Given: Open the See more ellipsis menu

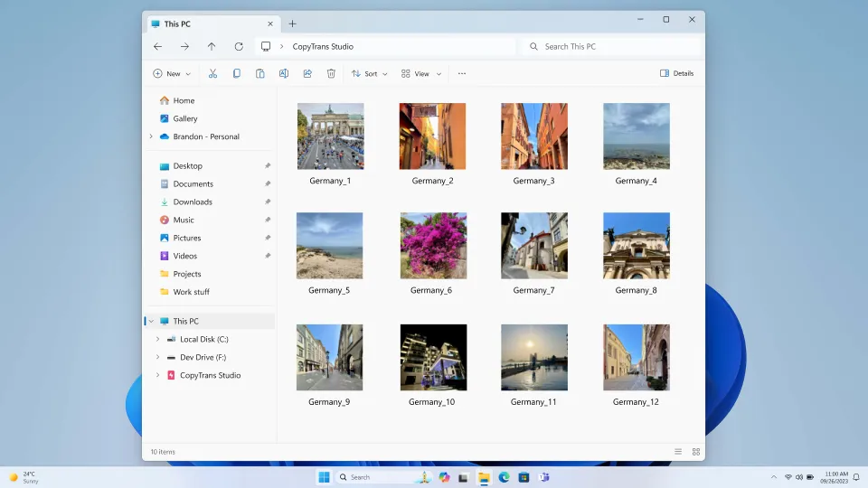Looking at the screenshot, I should pos(462,73).
